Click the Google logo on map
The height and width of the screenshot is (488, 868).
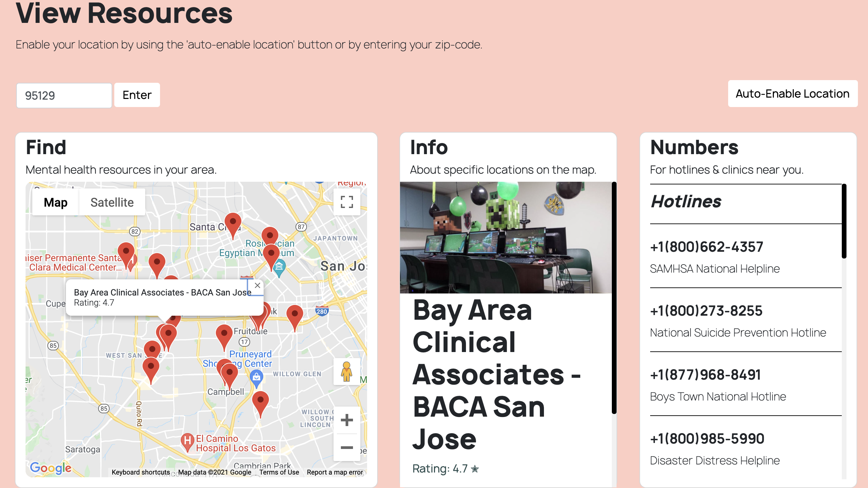[50, 468]
